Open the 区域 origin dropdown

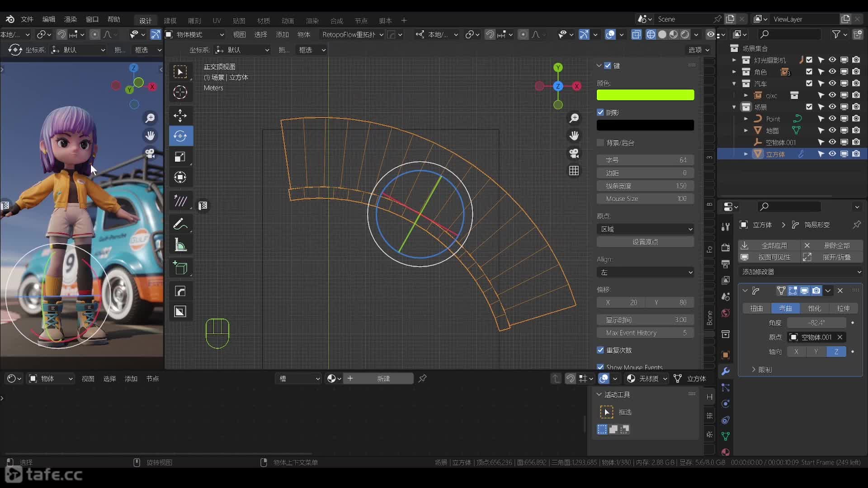click(645, 229)
